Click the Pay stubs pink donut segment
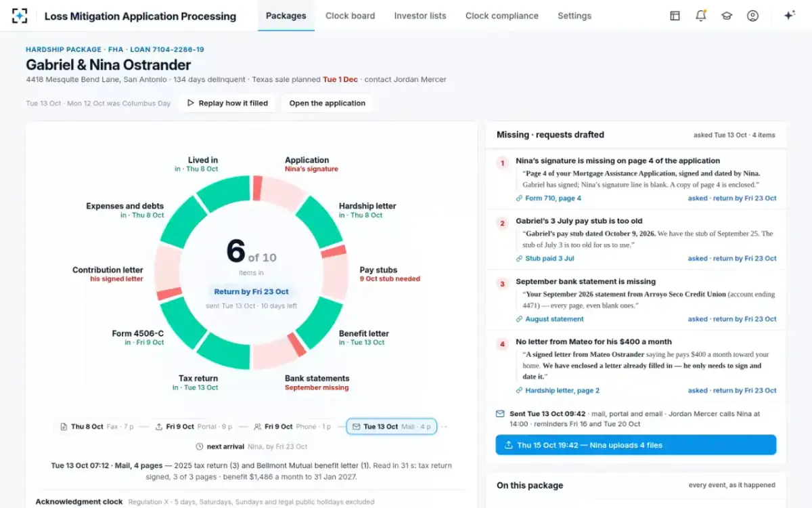Viewport: 812px width, 508px height. tap(334, 274)
